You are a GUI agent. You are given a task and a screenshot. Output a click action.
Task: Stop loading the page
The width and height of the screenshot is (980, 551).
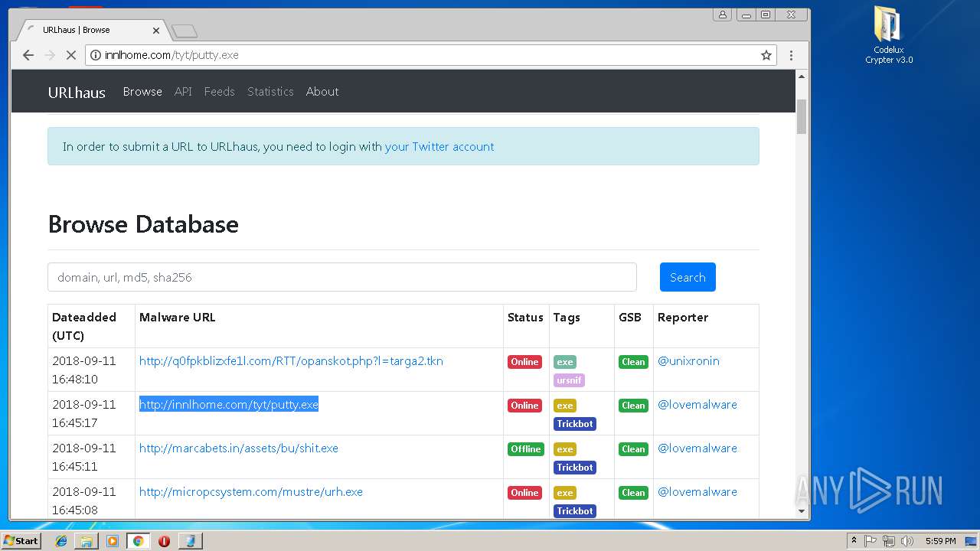click(70, 55)
